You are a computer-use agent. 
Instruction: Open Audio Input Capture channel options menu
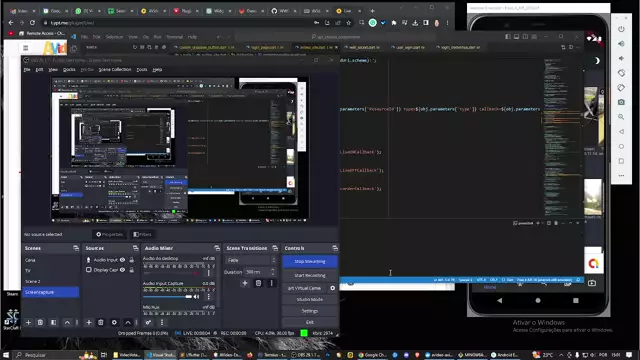click(x=209, y=297)
